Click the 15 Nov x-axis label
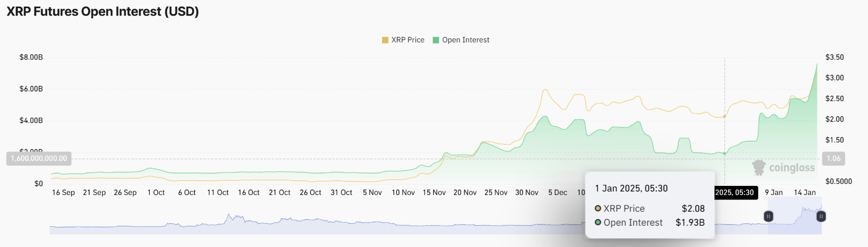Screen dimensions: 868x247 pos(434,192)
